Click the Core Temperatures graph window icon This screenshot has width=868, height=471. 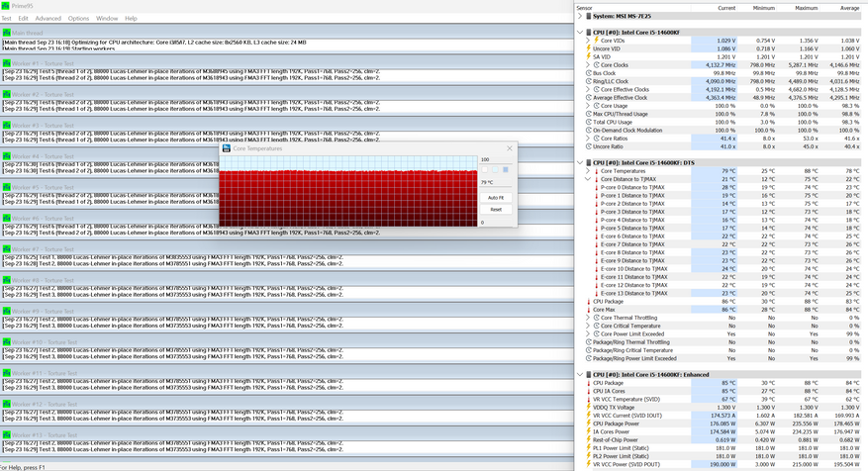pos(226,148)
